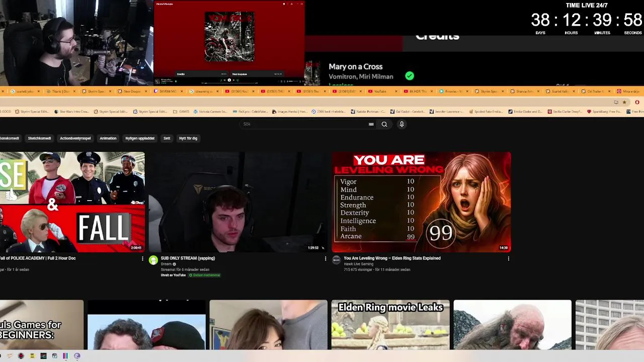
Task: Close the New Dragon browser tab
Action: click(147, 92)
